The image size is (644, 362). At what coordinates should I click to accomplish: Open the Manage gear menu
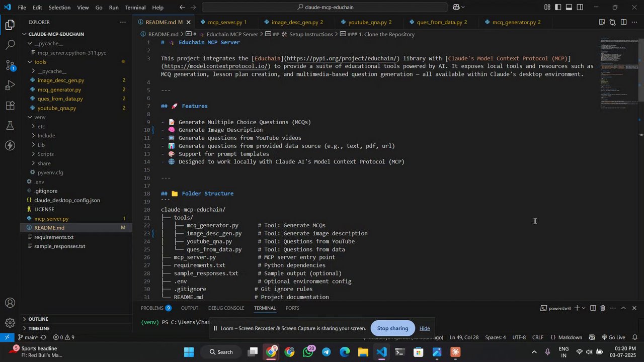(10, 323)
